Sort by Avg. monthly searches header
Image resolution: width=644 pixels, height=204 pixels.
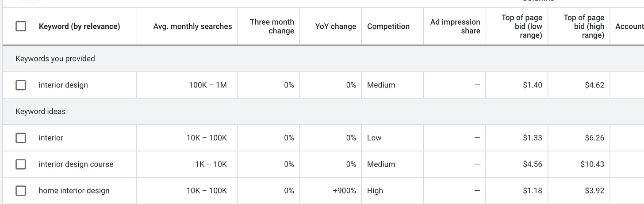coord(192,26)
